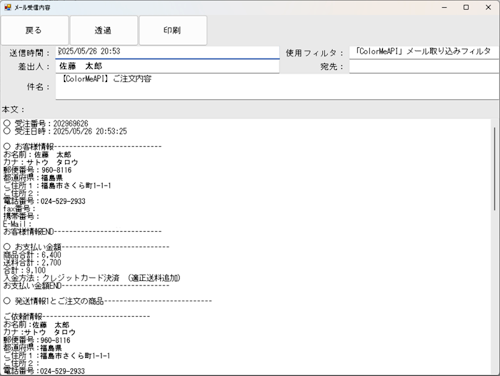Click the 件名 field with 【ColorMeAPI】ご注文内容
Viewport: 500px width, 376px height.
277,87
